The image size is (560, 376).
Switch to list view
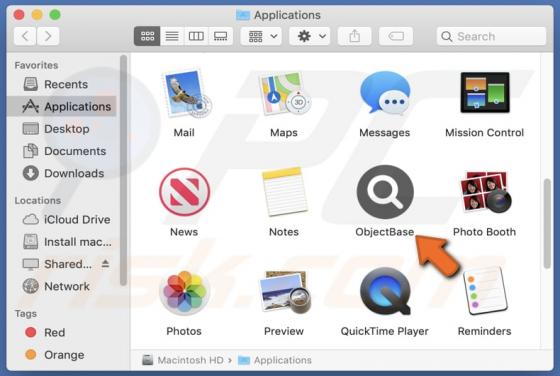coord(172,36)
